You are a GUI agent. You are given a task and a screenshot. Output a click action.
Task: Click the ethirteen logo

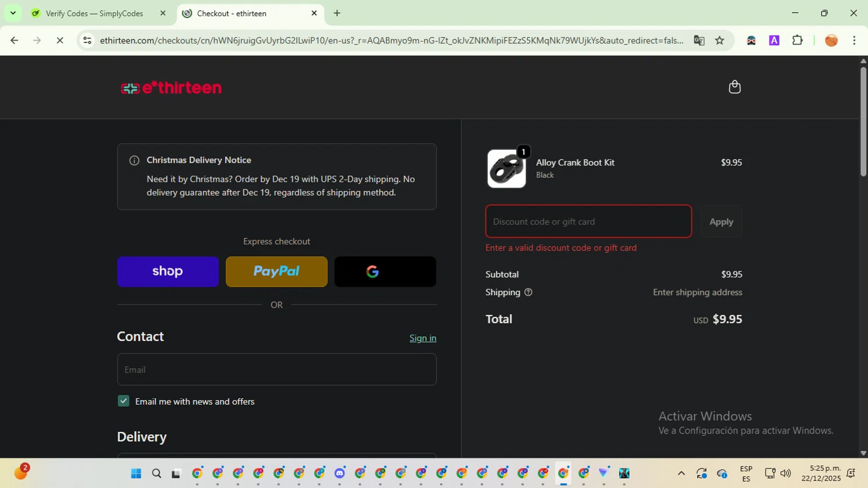pyautogui.click(x=171, y=87)
